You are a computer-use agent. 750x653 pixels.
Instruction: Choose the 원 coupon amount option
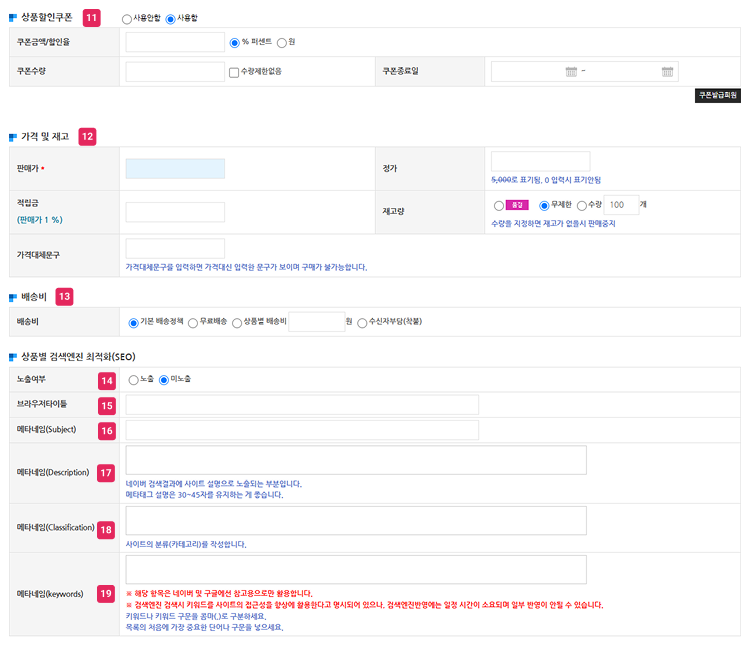[282, 43]
